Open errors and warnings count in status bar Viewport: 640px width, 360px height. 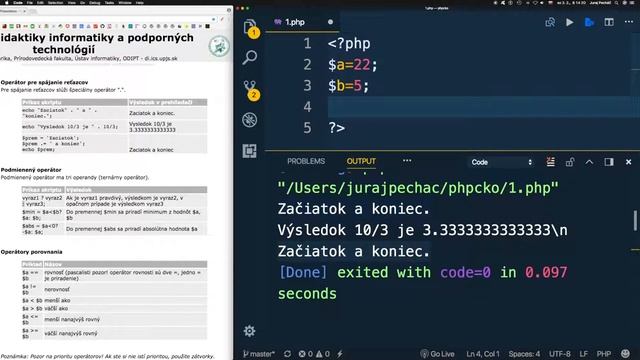[x=314, y=354]
